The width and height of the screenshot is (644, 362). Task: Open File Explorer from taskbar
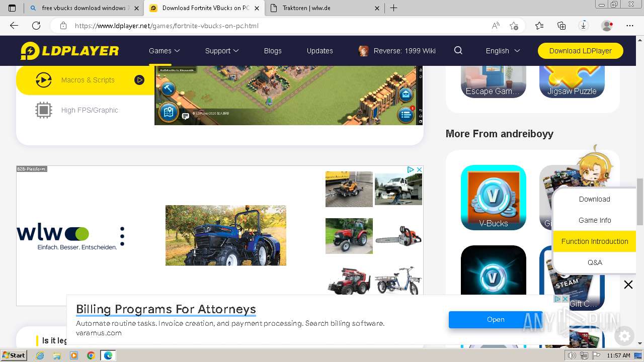click(57, 355)
